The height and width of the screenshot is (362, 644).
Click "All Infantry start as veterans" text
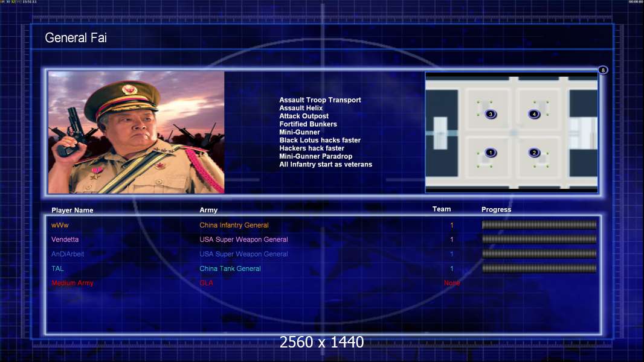tap(326, 164)
